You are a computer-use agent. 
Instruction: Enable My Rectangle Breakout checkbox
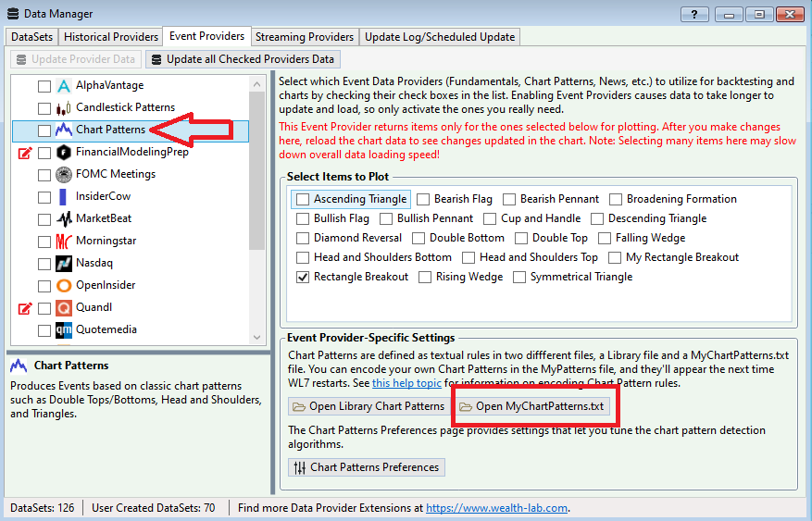tap(615, 257)
